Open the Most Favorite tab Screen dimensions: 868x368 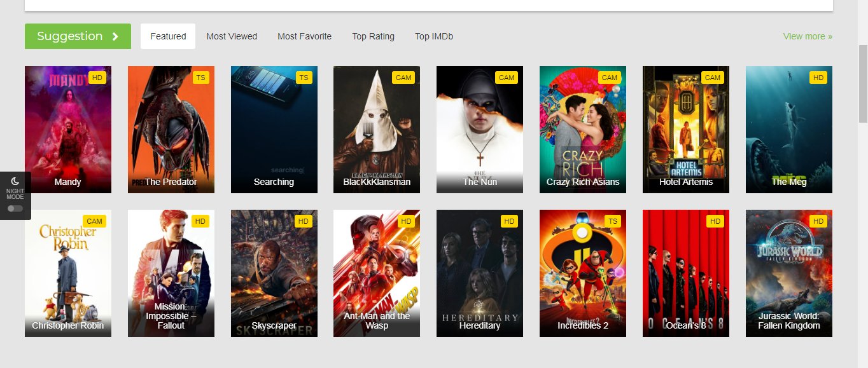point(304,36)
